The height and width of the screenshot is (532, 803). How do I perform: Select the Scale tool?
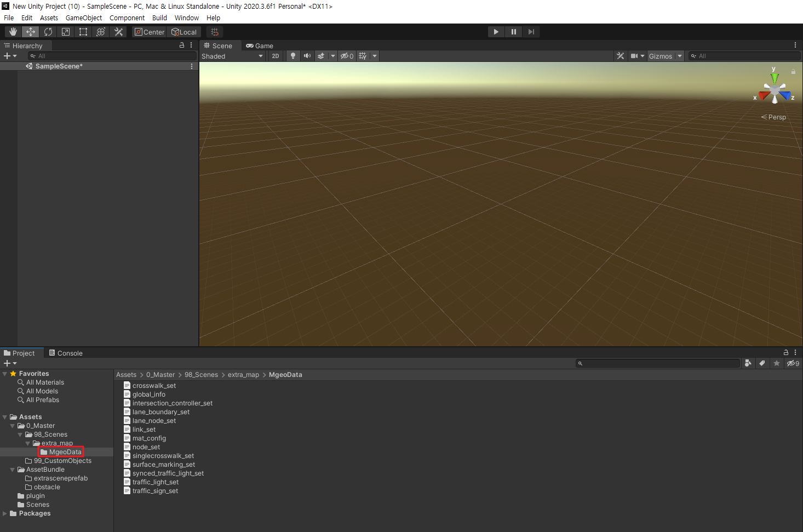66,32
